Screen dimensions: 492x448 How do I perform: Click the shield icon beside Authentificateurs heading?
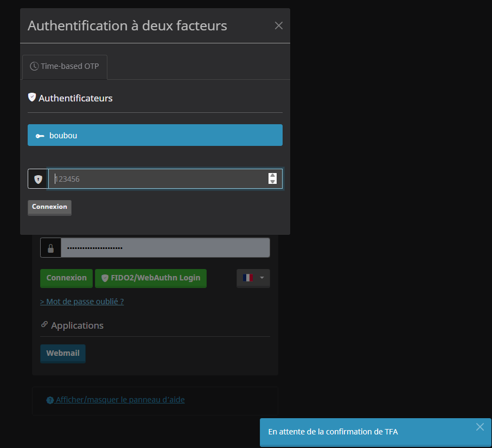tap(32, 97)
